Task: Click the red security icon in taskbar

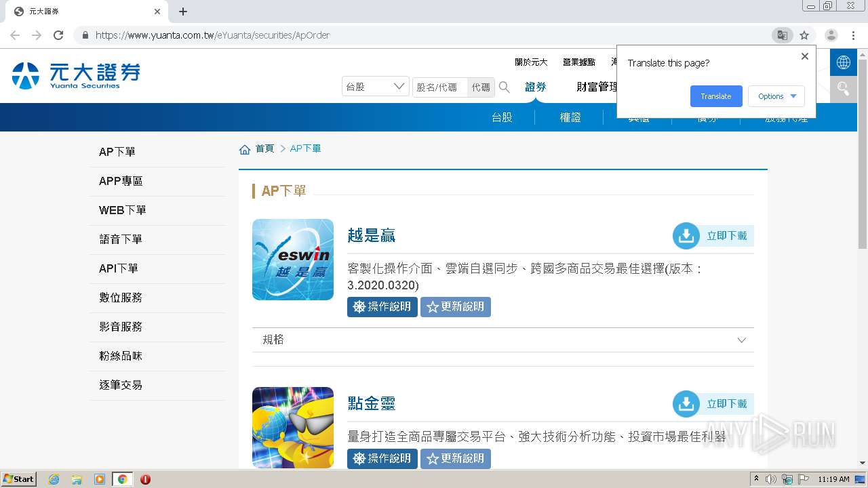Action: pyautogui.click(x=145, y=479)
